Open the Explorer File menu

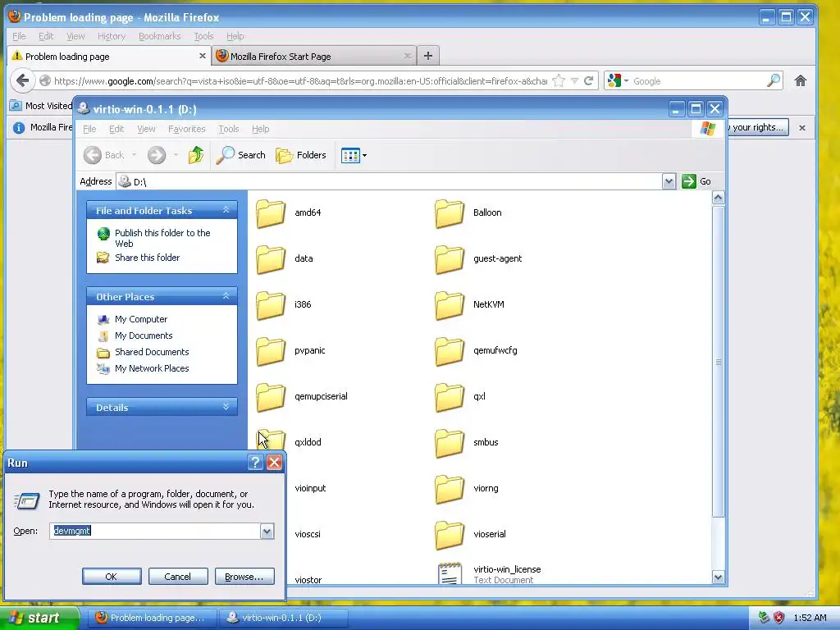pos(89,129)
